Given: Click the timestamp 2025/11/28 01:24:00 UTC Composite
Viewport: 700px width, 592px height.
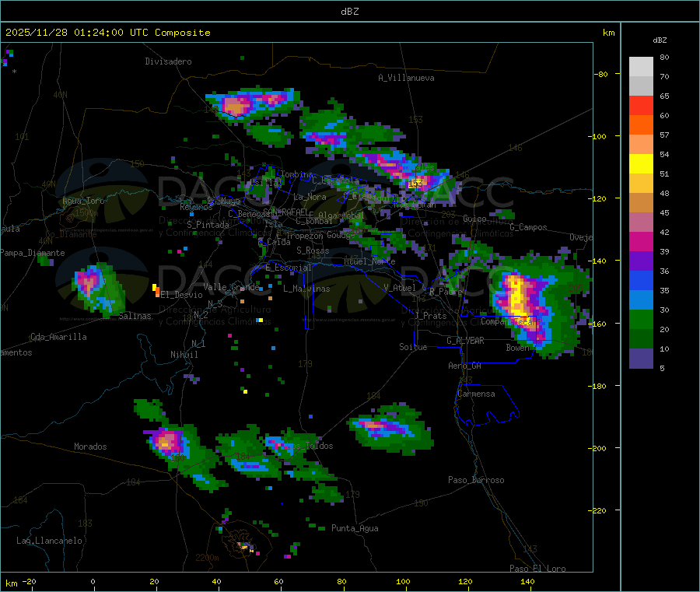Looking at the screenshot, I should pos(107,33).
